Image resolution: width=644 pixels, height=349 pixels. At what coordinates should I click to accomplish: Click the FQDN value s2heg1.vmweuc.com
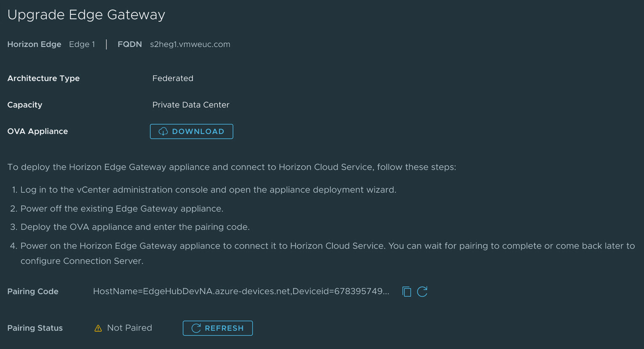point(190,44)
